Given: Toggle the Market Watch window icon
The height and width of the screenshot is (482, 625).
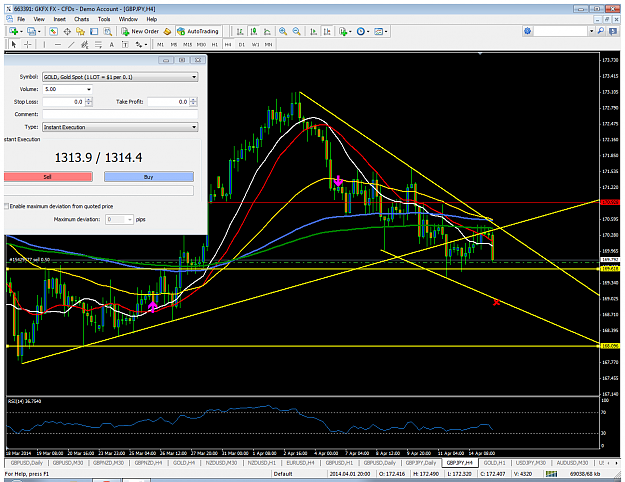Looking at the screenshot, I should (53, 31).
